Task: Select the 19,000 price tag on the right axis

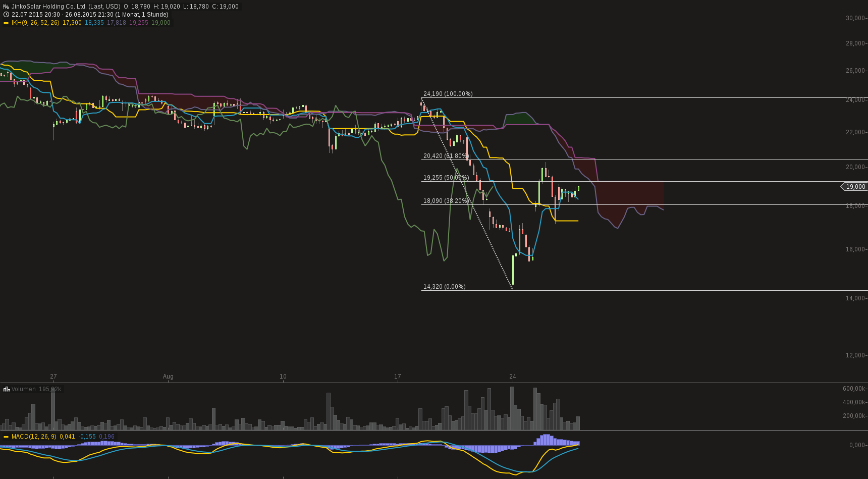Action: [855, 186]
